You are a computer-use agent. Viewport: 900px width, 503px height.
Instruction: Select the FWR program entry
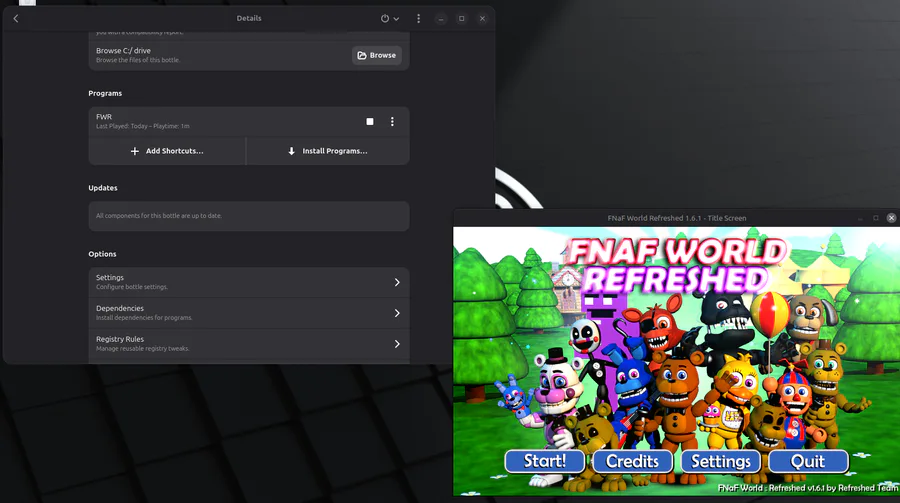coord(249,121)
